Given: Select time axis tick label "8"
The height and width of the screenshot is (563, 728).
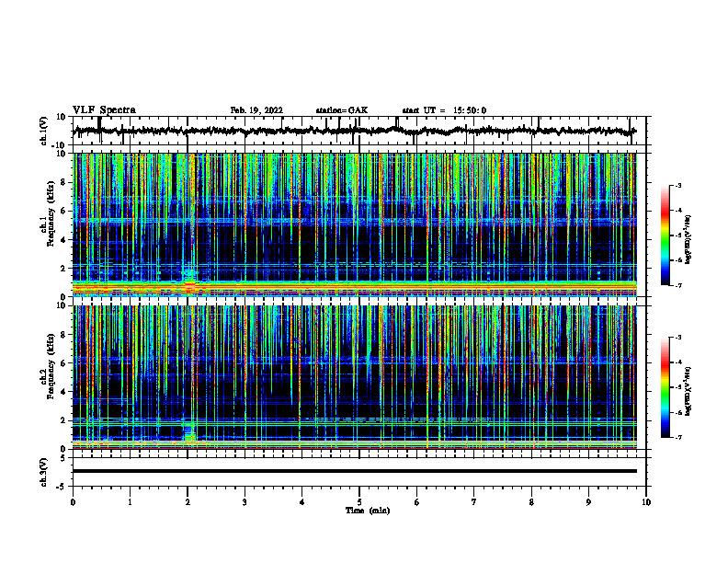Looking at the screenshot, I should point(531,502).
